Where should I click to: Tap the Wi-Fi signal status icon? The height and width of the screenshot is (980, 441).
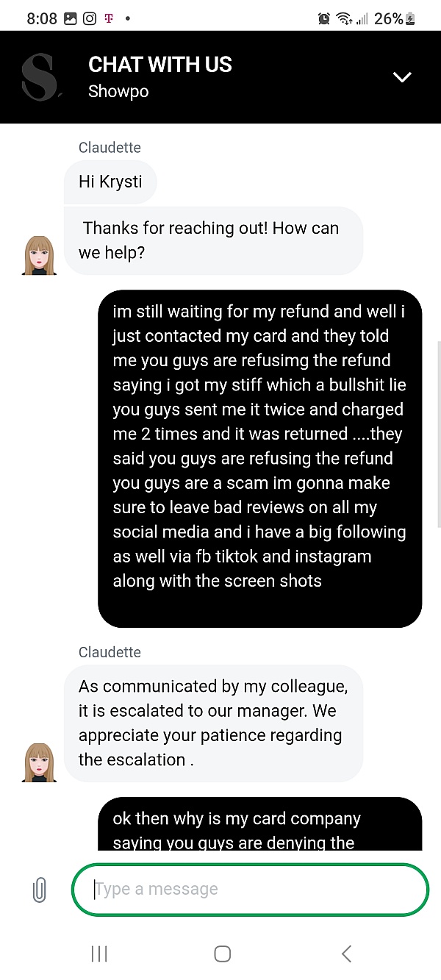pyautogui.click(x=344, y=19)
